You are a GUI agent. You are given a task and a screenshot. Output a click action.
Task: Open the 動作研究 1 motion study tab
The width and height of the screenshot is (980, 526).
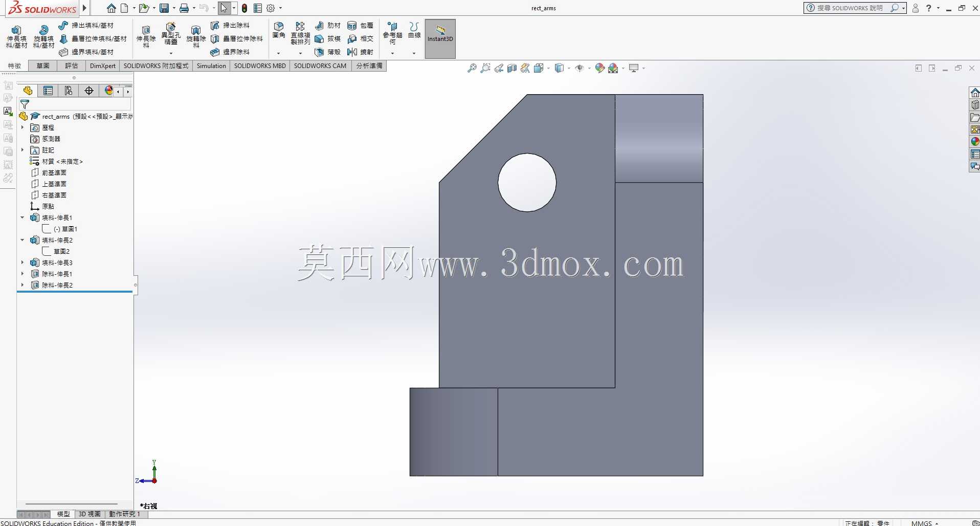click(124, 514)
